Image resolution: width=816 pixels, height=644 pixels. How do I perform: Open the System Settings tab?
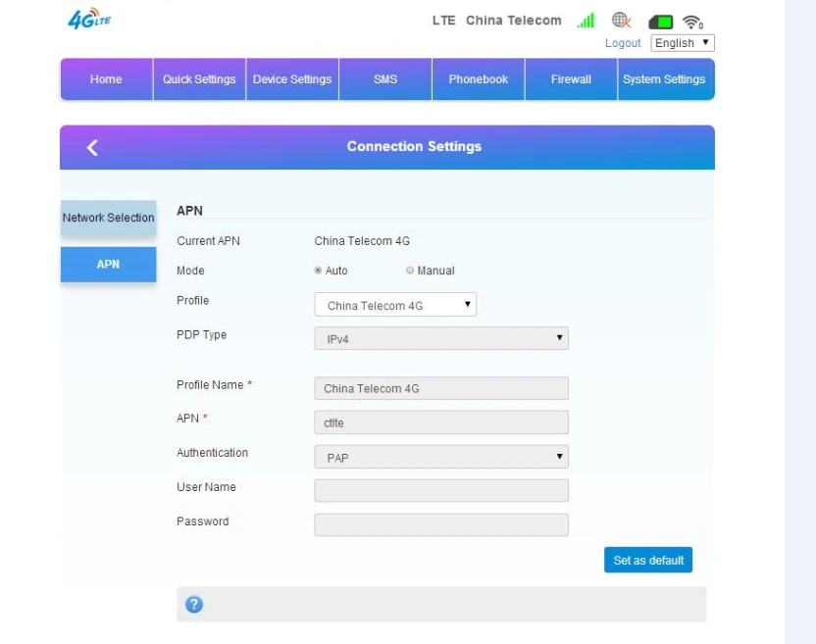[665, 79]
